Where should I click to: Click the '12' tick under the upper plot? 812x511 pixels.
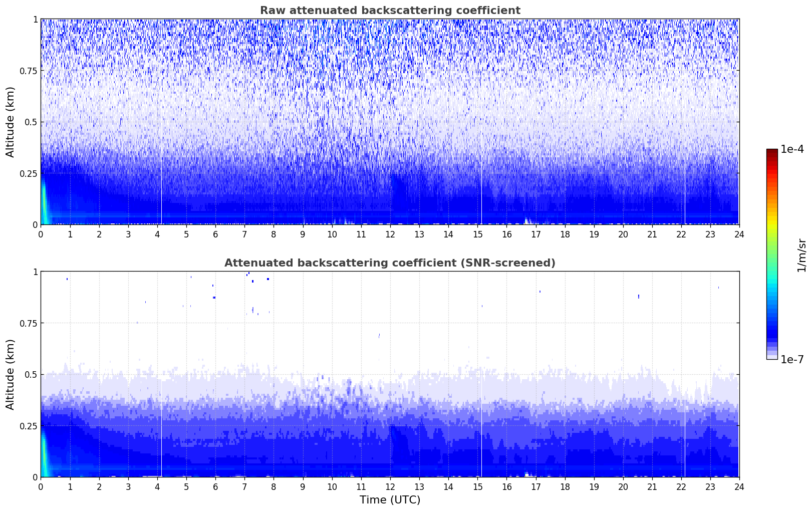[390, 234]
